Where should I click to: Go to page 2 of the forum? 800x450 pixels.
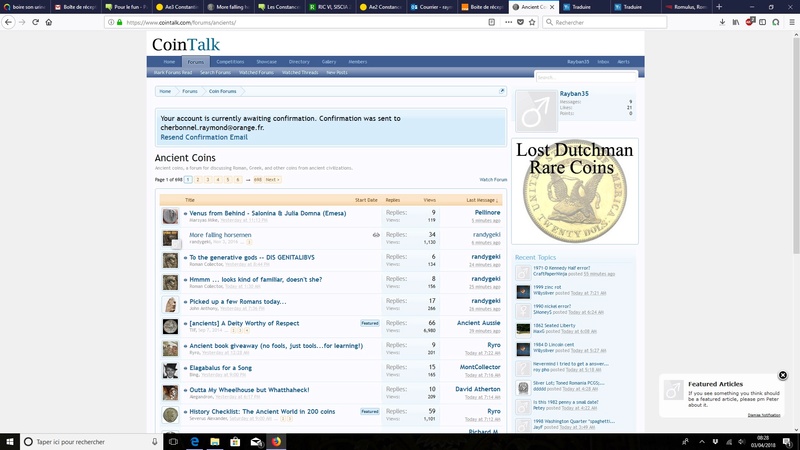tap(198, 180)
